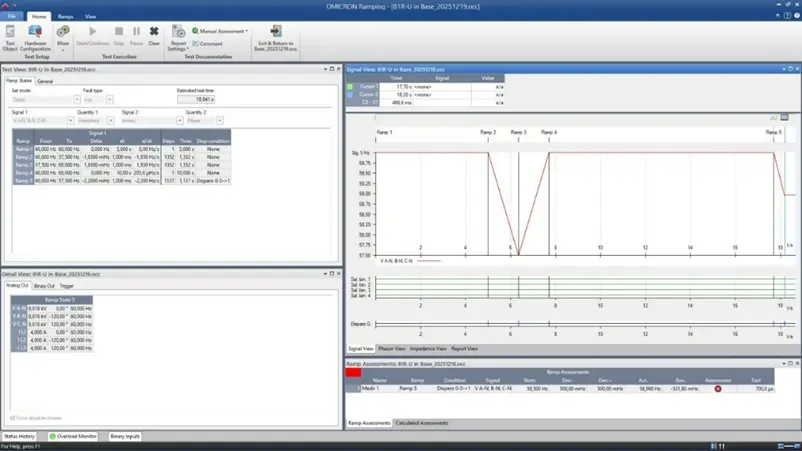The width and height of the screenshot is (802, 451).
Task: Switch to the Home ribbon tab
Action: tap(39, 16)
